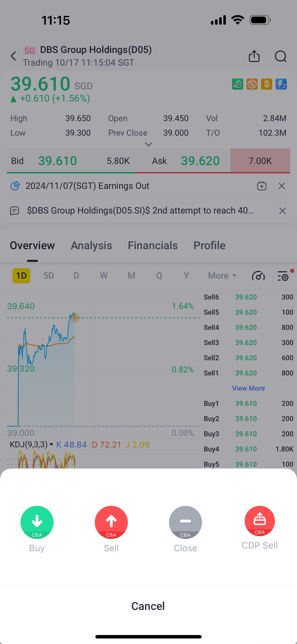
Task: Add earnings date to calendar icon
Action: click(262, 186)
